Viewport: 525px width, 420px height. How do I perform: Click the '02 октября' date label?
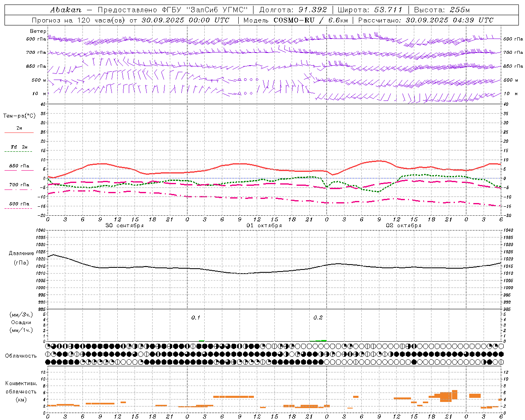(404, 226)
